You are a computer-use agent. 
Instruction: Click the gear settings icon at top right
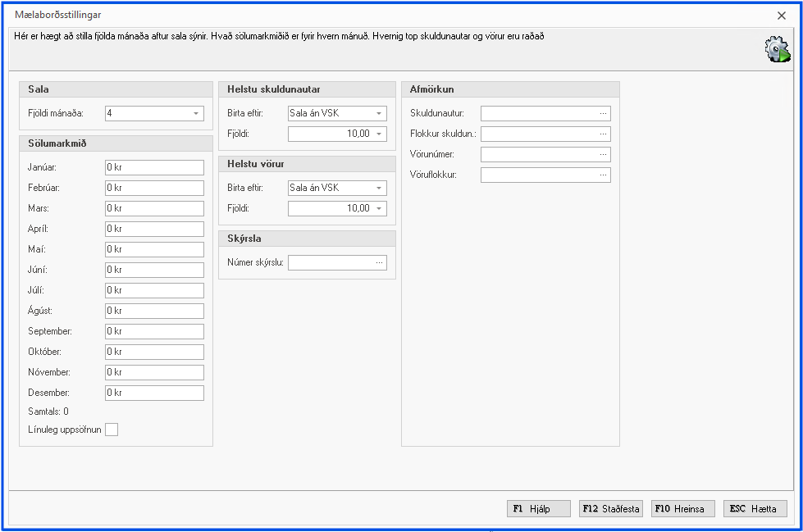[x=776, y=51]
